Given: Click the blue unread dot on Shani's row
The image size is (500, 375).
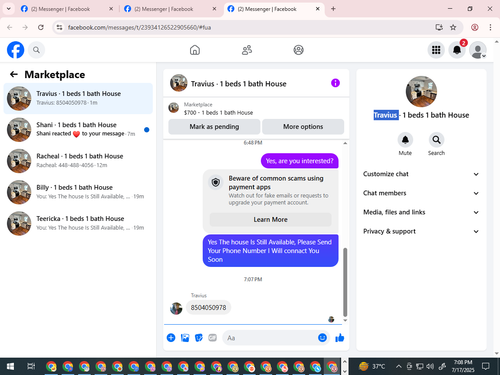Looking at the screenshot, I should tap(147, 130).
